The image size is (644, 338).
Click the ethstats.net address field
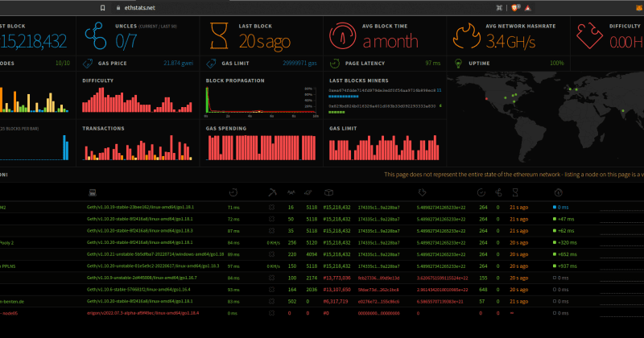pos(139,7)
